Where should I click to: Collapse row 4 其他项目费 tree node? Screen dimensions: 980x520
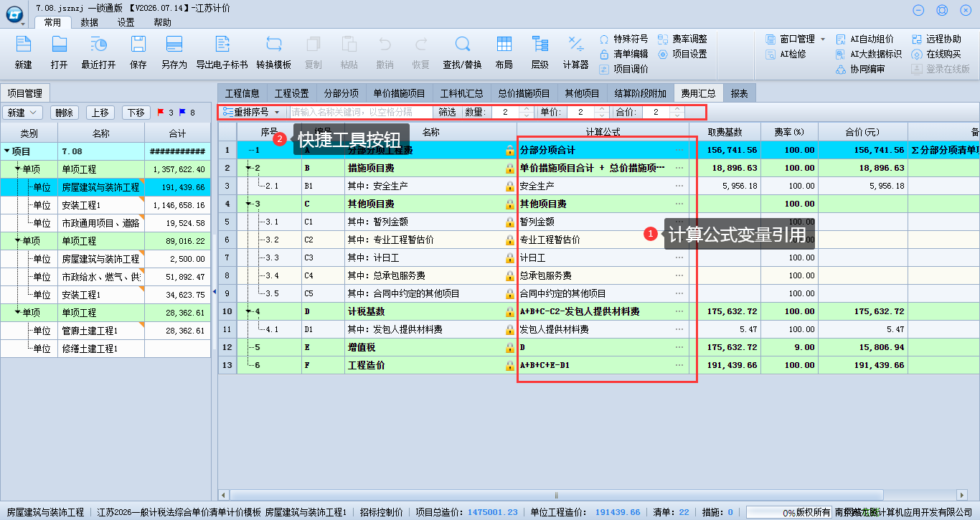coord(248,204)
